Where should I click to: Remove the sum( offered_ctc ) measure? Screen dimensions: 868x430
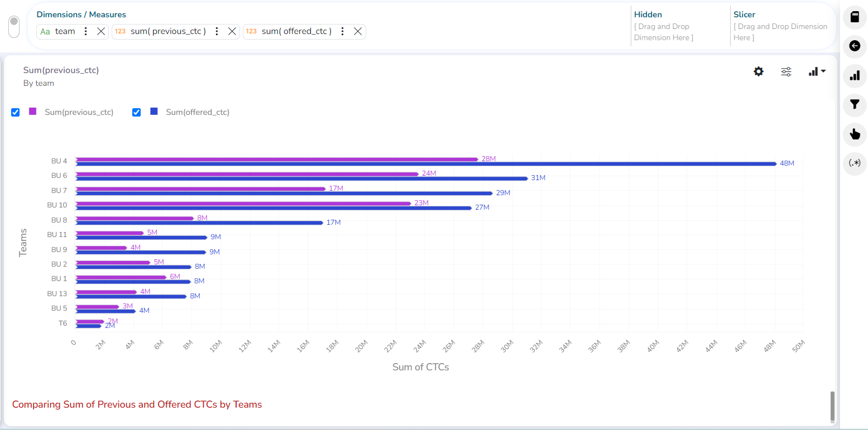[x=358, y=31]
